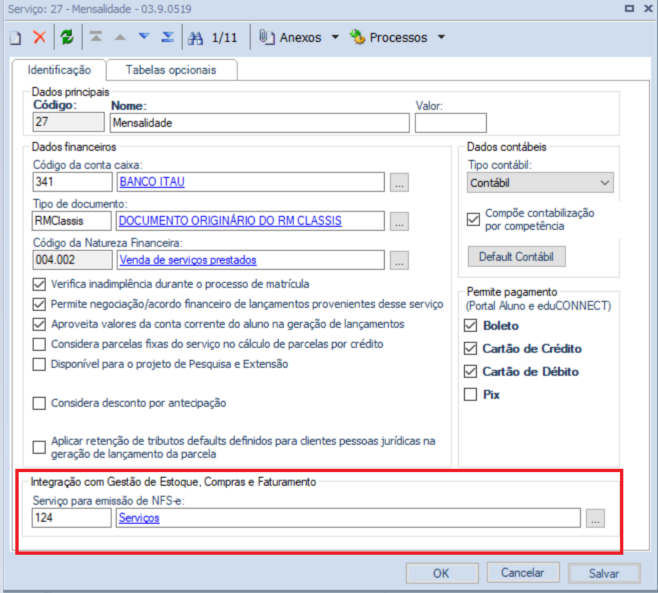Uncheck the Boleto payment option

[470, 326]
